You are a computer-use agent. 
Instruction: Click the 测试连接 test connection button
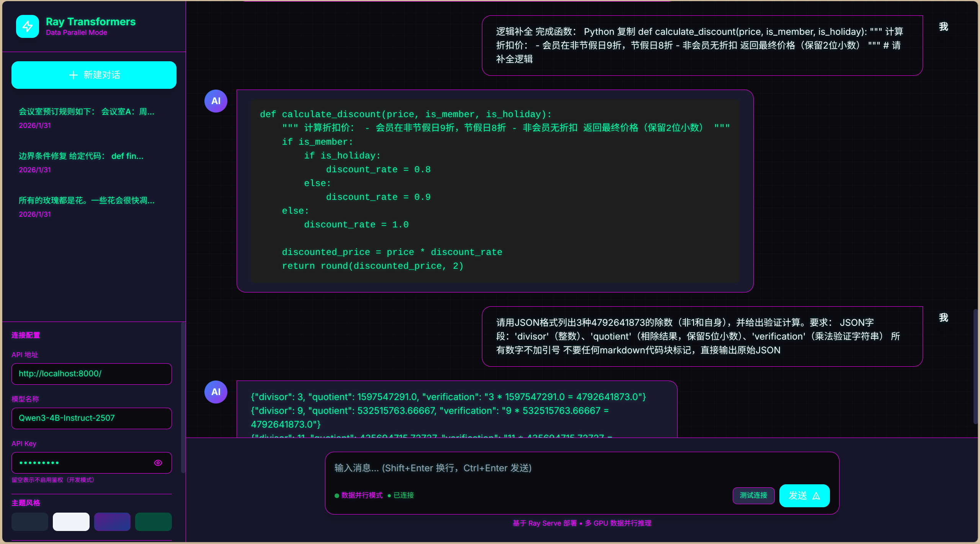pyautogui.click(x=753, y=495)
